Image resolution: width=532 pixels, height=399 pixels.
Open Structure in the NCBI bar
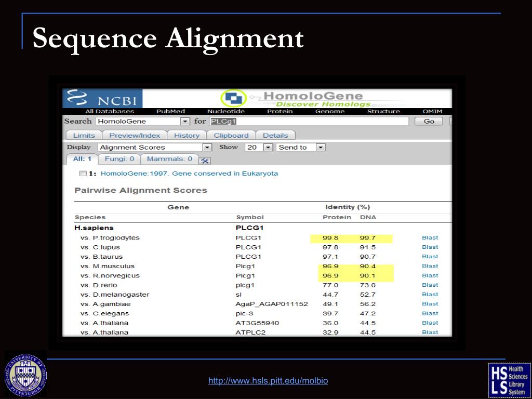pyautogui.click(x=384, y=111)
